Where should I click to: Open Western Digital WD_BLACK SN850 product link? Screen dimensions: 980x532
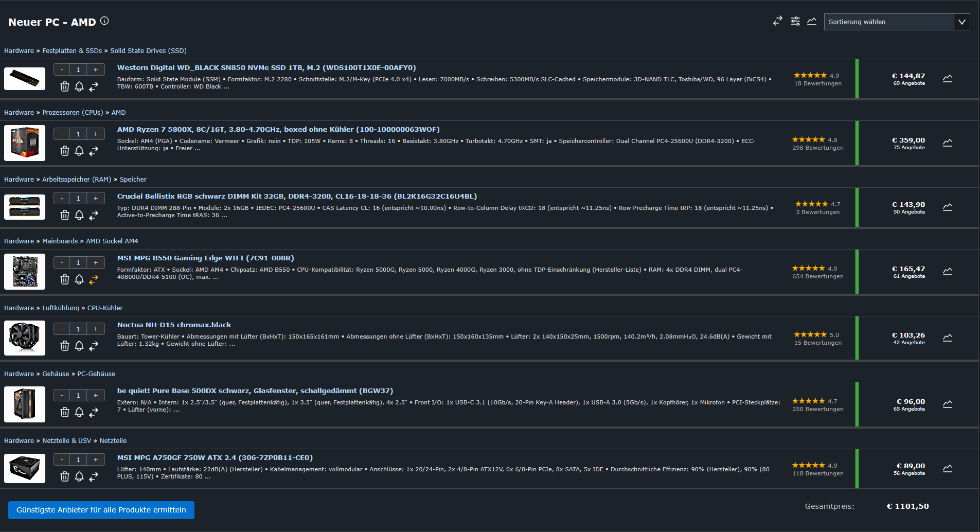click(x=266, y=67)
